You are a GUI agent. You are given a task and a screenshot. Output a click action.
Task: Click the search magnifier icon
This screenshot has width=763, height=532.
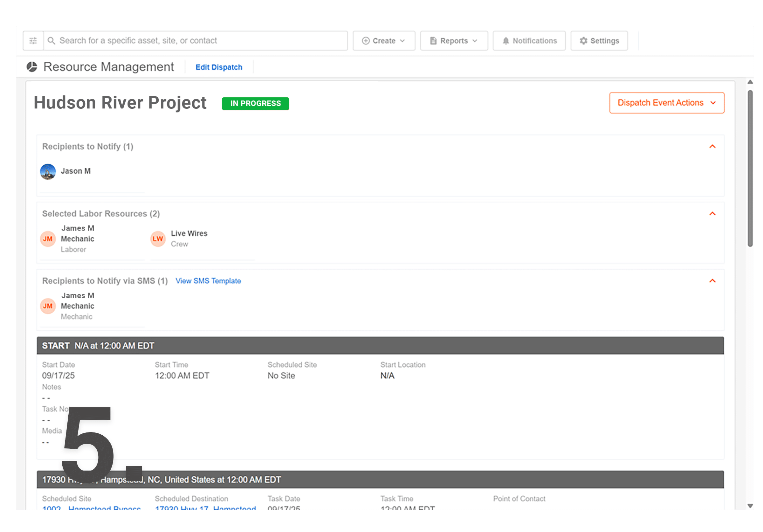(x=52, y=40)
